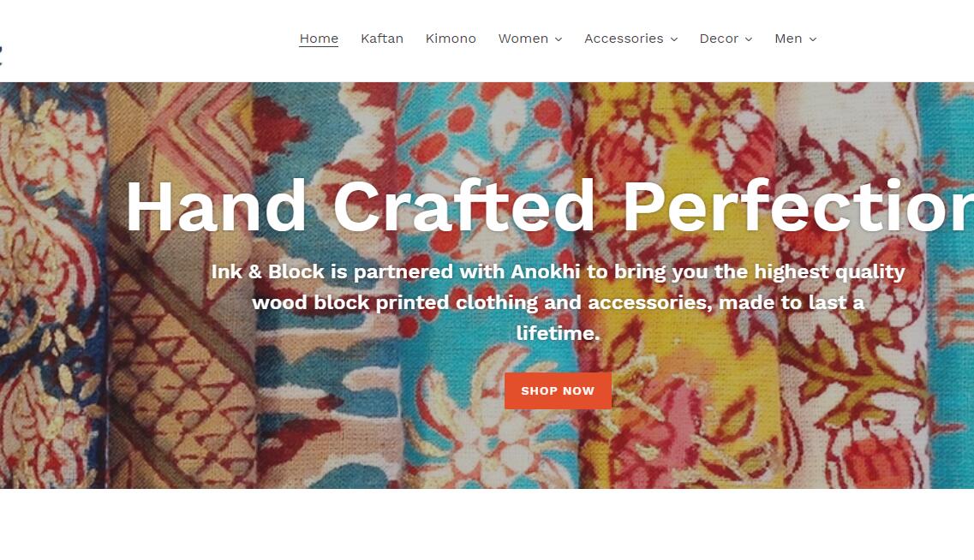Select Kimono in the navigation bar
Image resolution: width=974 pixels, height=560 pixels.
click(x=451, y=39)
